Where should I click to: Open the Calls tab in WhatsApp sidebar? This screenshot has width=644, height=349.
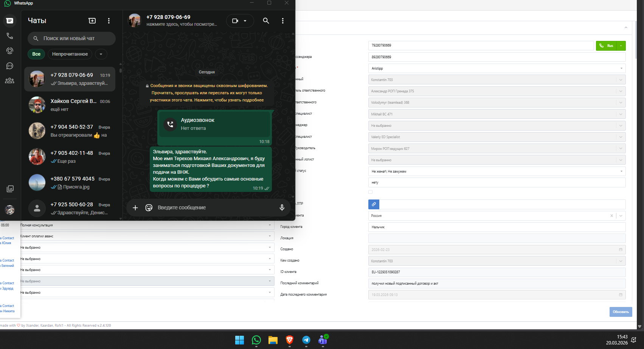click(x=10, y=36)
